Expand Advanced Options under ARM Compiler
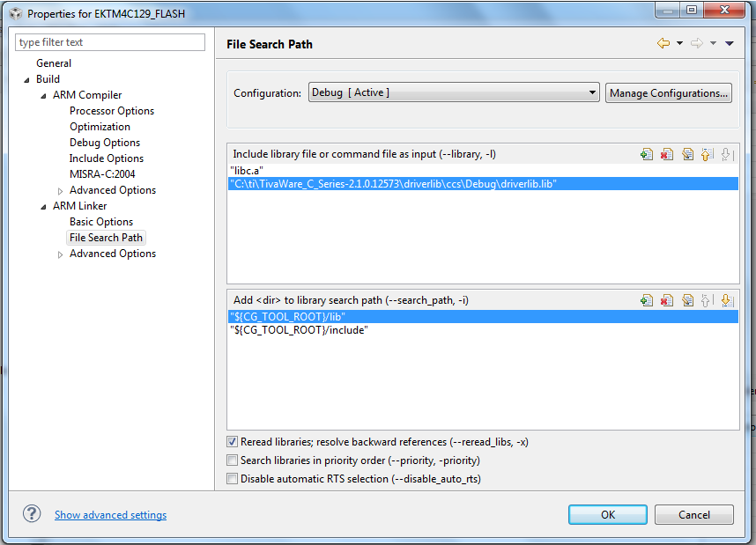This screenshot has height=545, width=756. [60, 191]
